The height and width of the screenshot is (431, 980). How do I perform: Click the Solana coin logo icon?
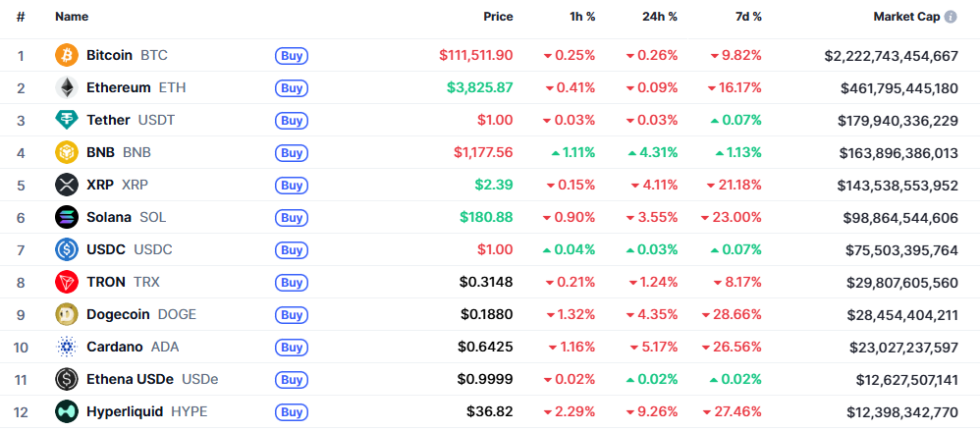point(66,217)
